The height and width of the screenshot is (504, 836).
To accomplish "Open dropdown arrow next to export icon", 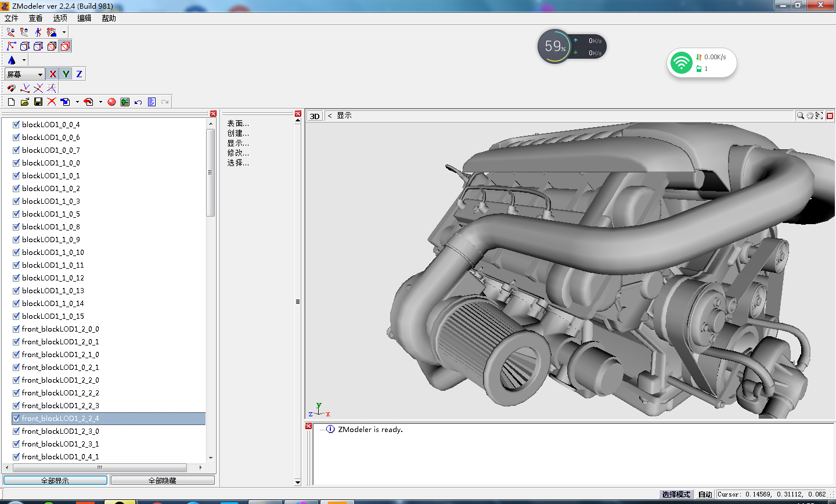I will pos(100,102).
